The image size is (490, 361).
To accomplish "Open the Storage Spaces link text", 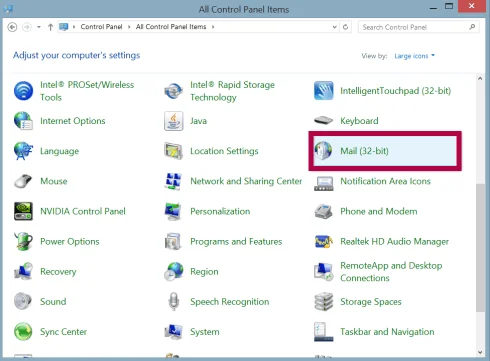I will 371,302.
